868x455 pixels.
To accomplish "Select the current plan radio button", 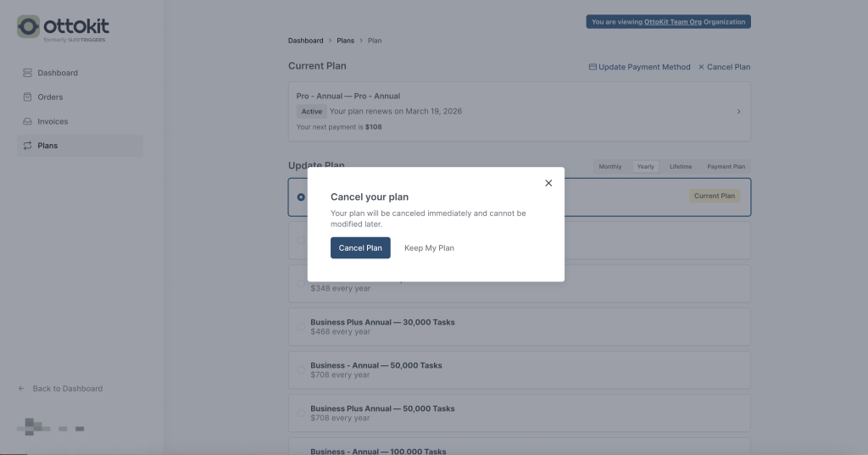I will 301,197.
